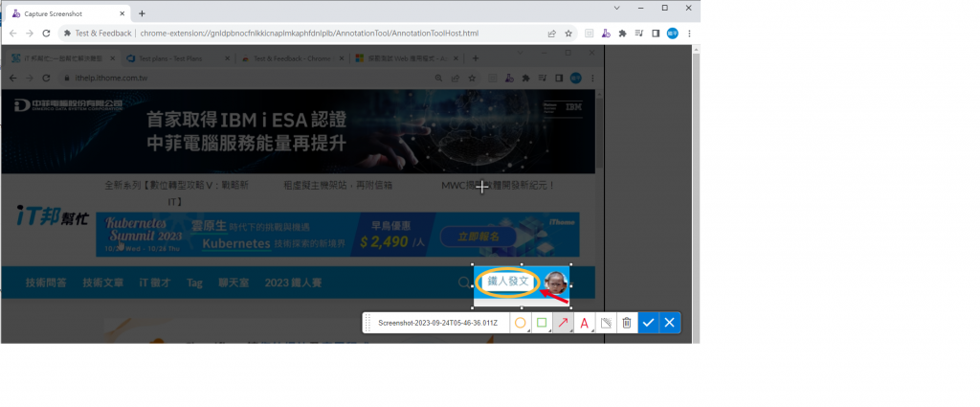The image size is (980, 407).
Task: Click the 立即報名 banner button
Action: coord(479,237)
